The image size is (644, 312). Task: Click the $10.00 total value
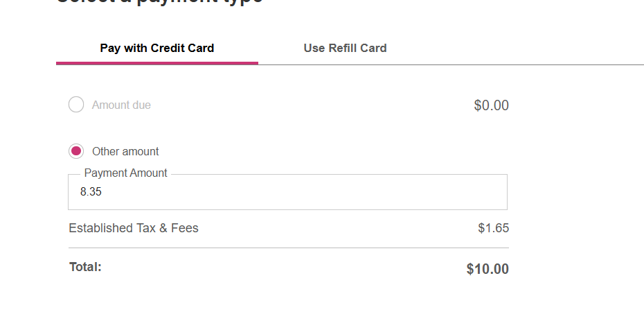[488, 269]
